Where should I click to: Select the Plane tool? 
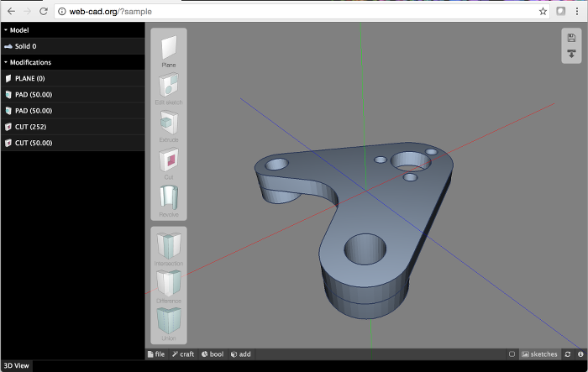click(169, 49)
